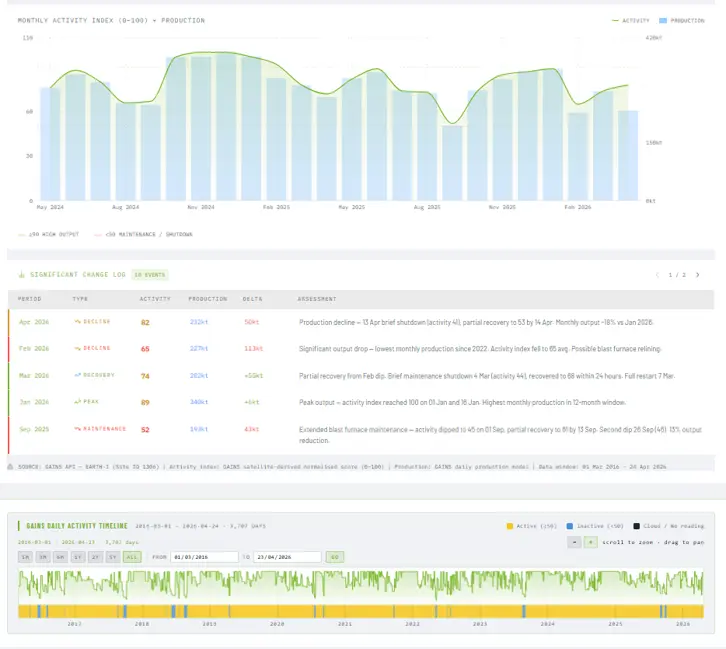The image size is (726, 649).
Task: Select the 1Y timeline range
Action: (78, 557)
